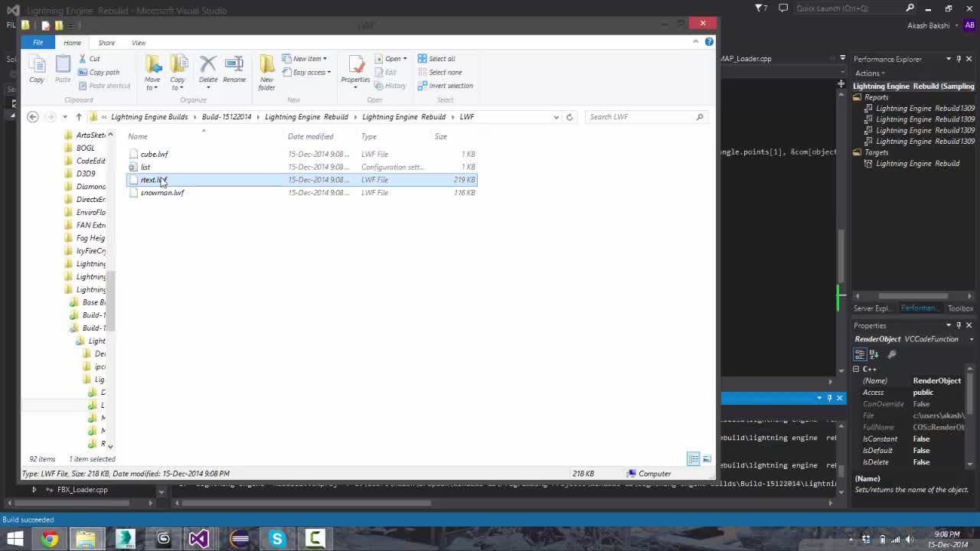The height and width of the screenshot is (551, 980).
Task: Open Performance Explorer Actions dropdown
Action: pos(871,73)
